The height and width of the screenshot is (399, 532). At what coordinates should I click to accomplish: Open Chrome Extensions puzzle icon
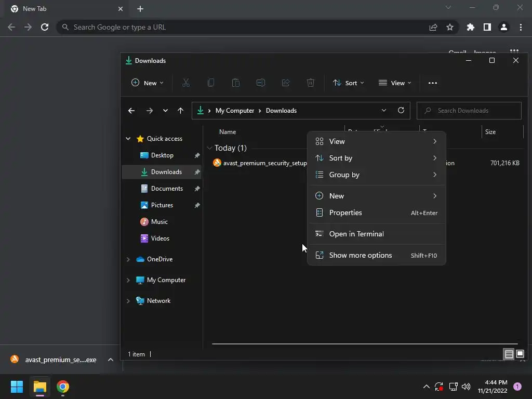[x=471, y=27]
